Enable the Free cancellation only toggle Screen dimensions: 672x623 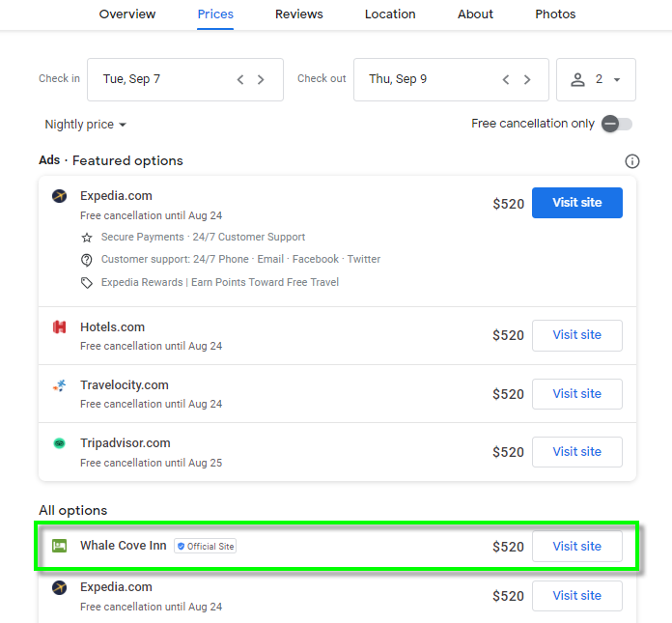click(616, 124)
